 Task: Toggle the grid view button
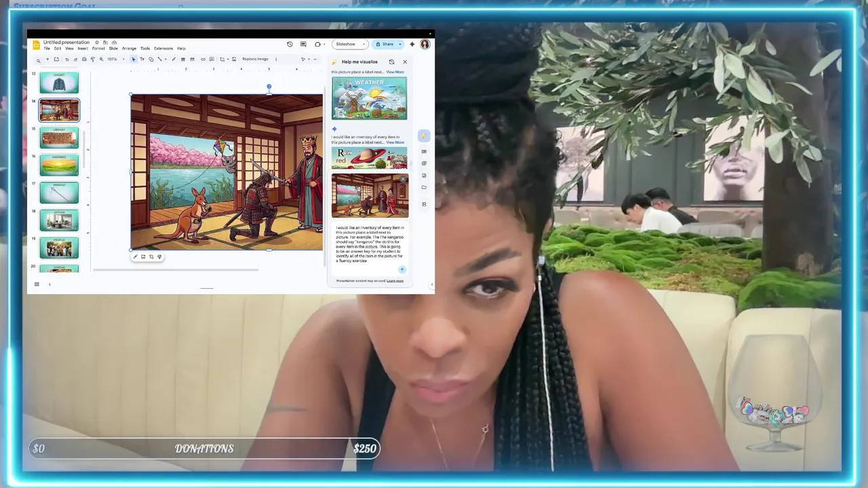(x=37, y=284)
